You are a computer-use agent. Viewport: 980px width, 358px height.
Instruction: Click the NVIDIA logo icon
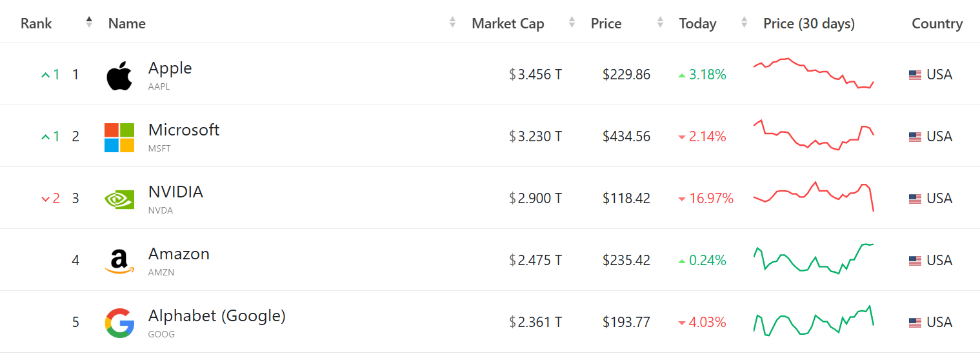[x=119, y=199]
